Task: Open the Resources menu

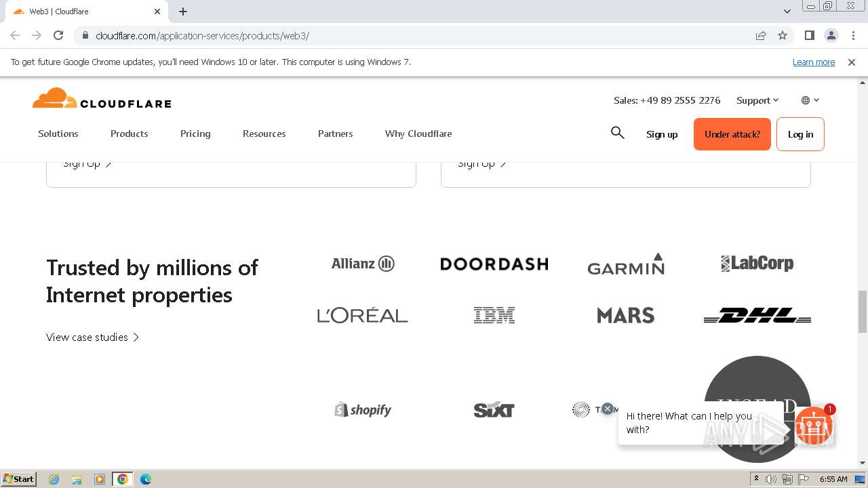Action: click(264, 134)
